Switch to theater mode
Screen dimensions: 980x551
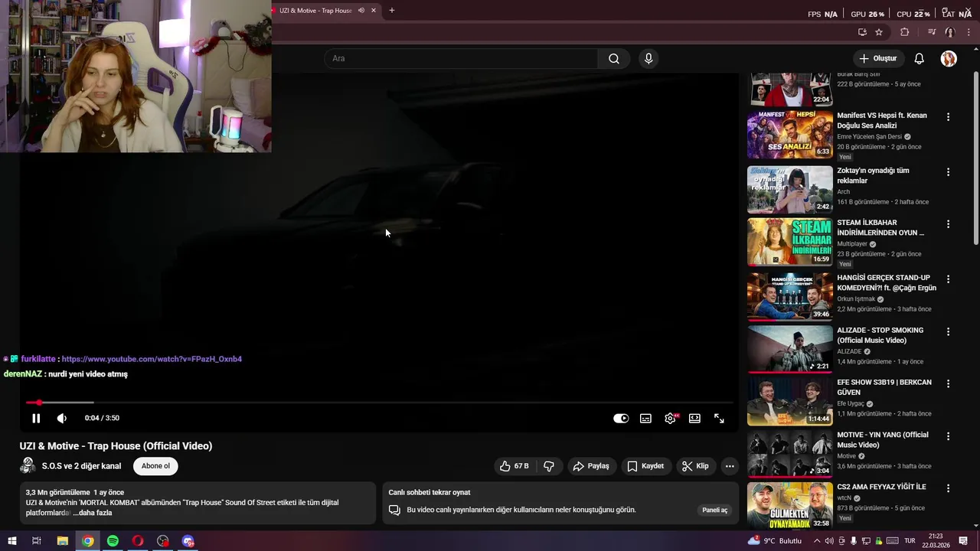694,419
